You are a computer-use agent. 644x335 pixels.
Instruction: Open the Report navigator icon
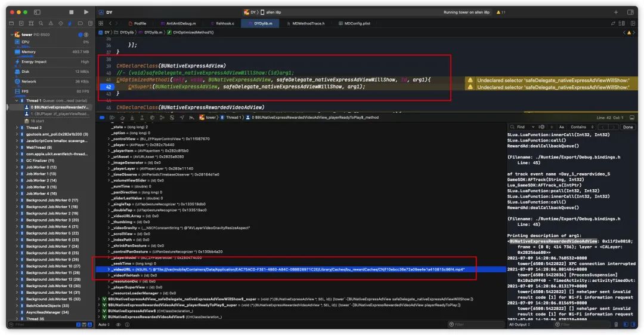coord(90,23)
